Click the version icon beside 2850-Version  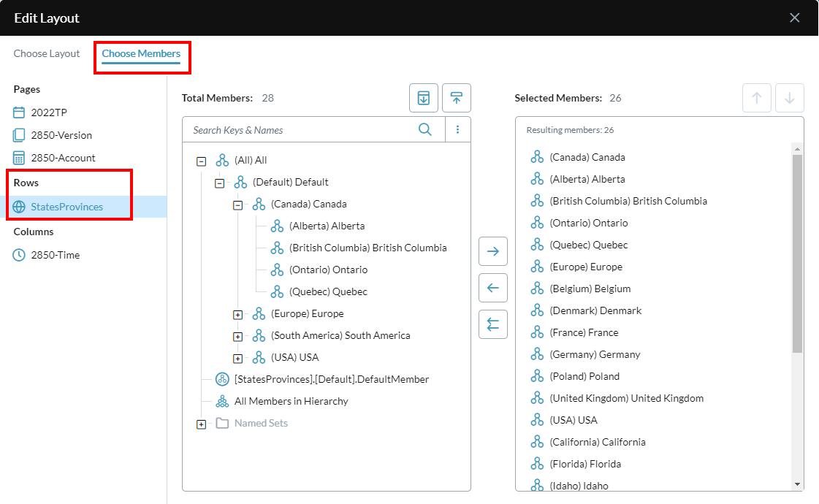point(19,135)
